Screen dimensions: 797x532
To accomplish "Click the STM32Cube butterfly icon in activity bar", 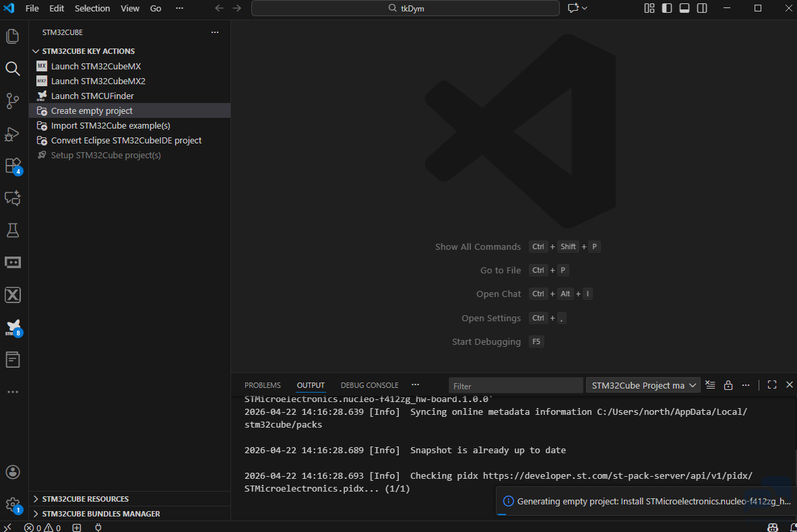I will pyautogui.click(x=13, y=327).
